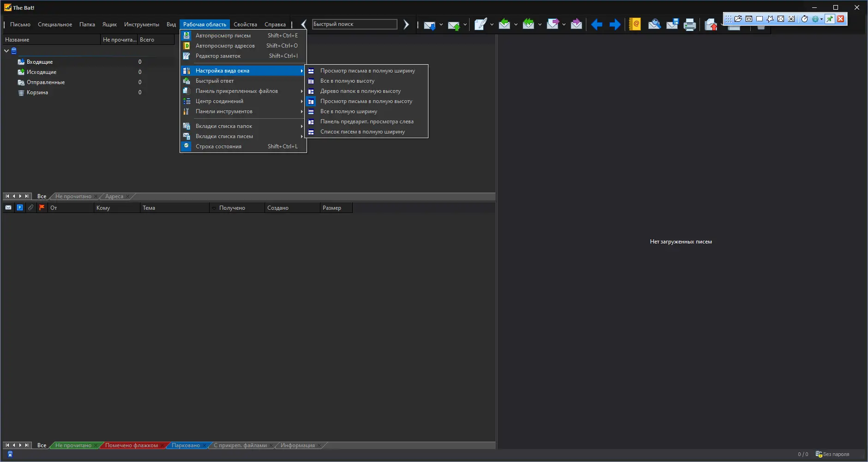The image size is (868, 462).
Task: Expand Центр соединений submenu
Action: [x=243, y=101]
